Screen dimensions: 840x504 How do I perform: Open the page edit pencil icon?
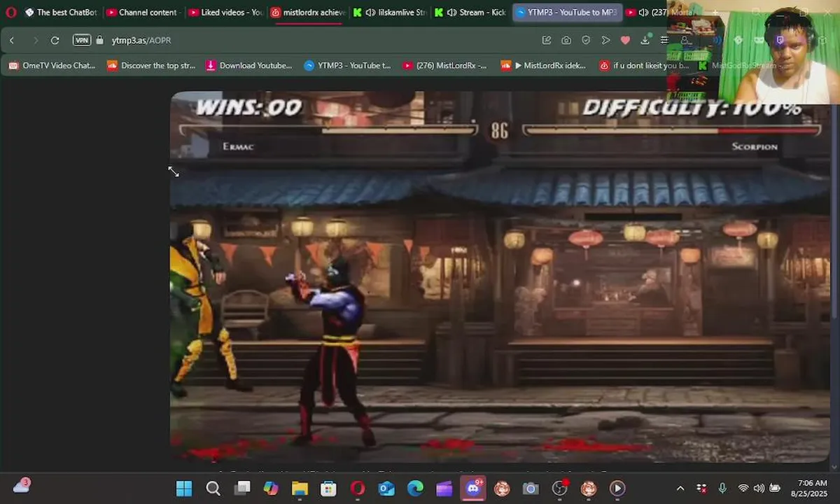[x=547, y=41]
